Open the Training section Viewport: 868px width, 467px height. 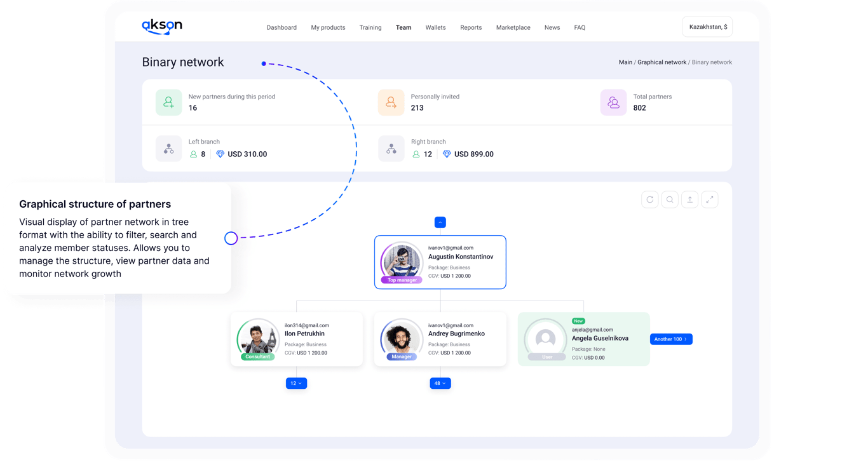click(x=370, y=27)
